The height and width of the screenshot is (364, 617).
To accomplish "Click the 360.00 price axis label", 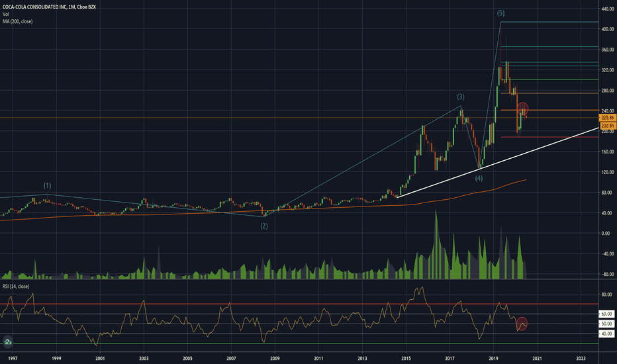I will [608, 50].
